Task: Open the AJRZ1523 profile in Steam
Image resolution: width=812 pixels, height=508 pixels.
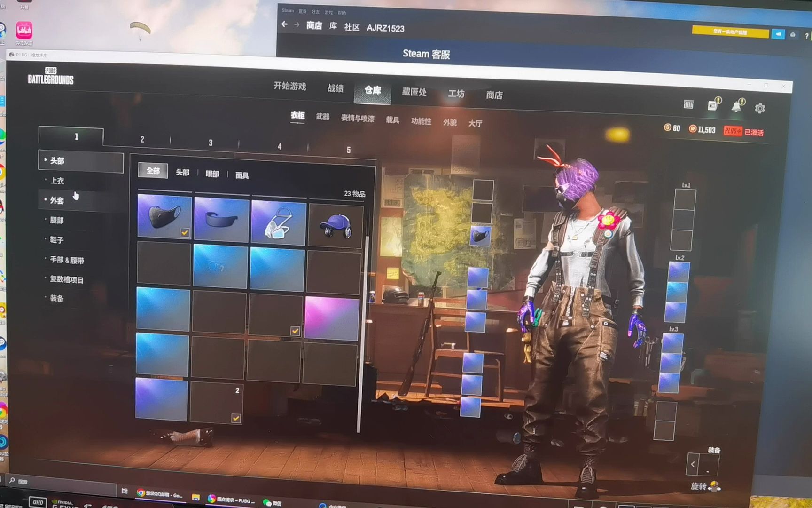Action: pyautogui.click(x=385, y=28)
